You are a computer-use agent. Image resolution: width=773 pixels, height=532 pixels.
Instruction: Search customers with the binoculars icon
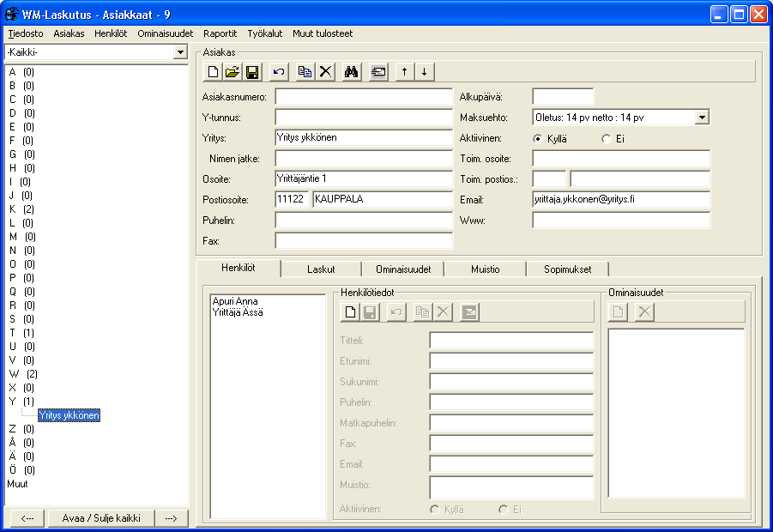click(x=351, y=72)
